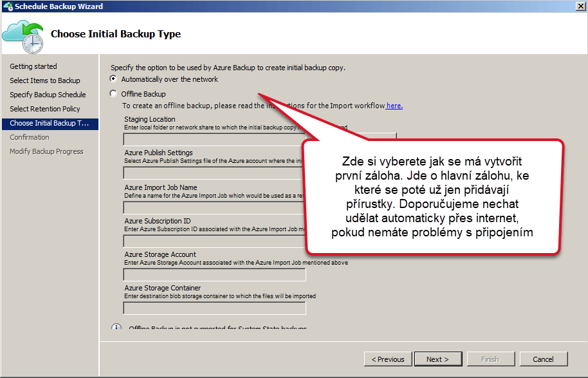
Task: Close the Schedule Backup Wizard window
Action: (580, 6)
